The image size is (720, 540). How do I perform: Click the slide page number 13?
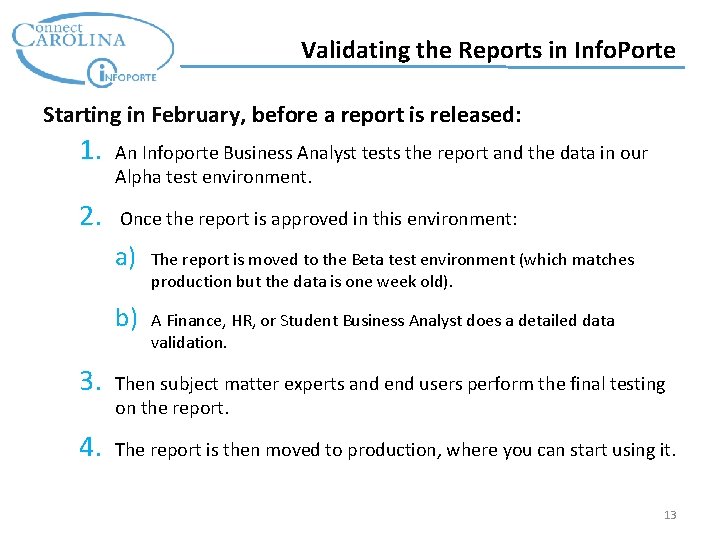tap(670, 515)
